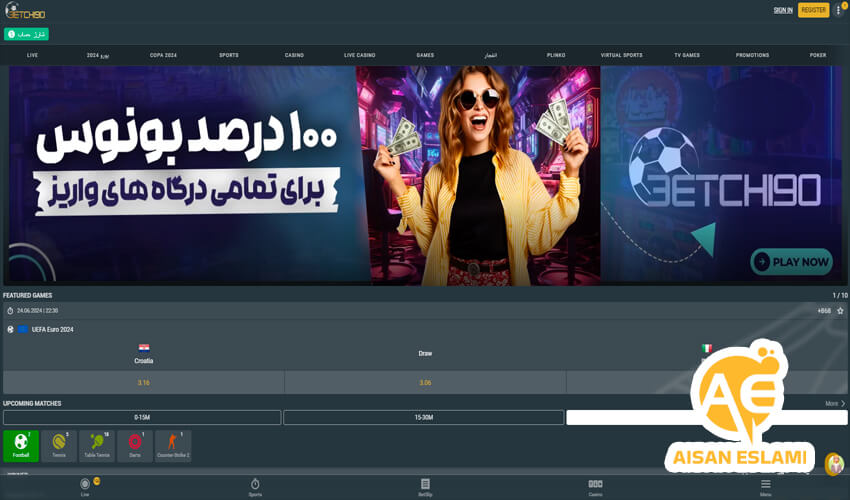Click the yellow REGISTER button
Viewport: 850px width, 500px height.
813,10
